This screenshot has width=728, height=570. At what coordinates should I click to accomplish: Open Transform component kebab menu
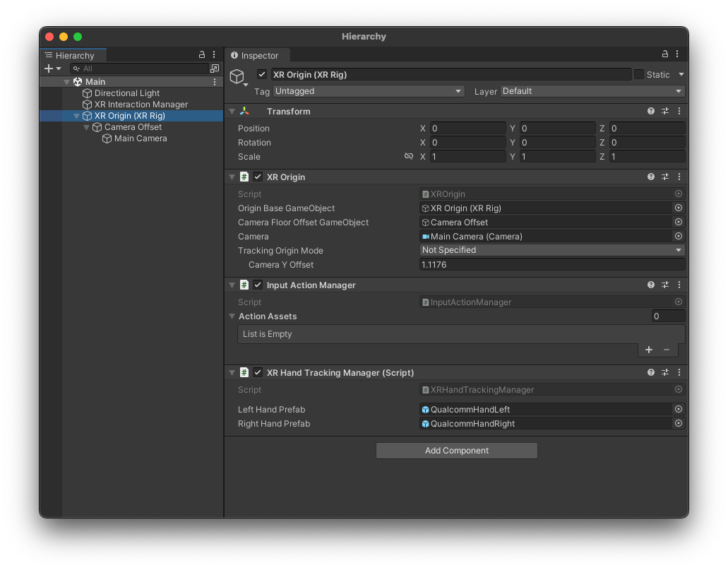(x=679, y=111)
